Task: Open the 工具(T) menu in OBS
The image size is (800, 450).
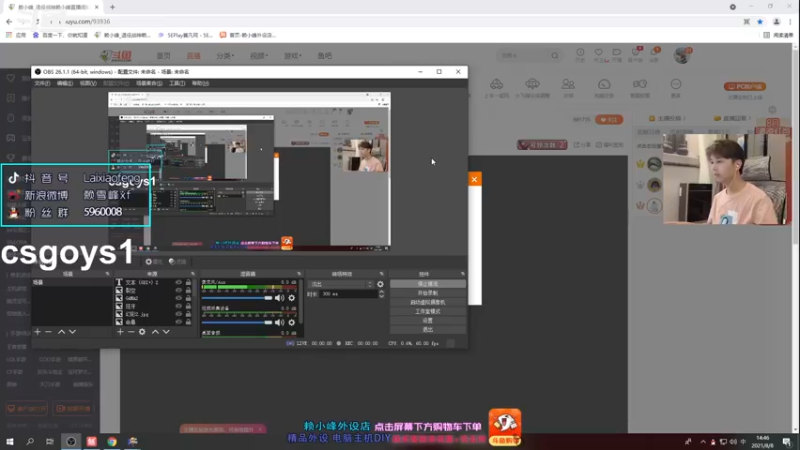Action: click(177, 83)
